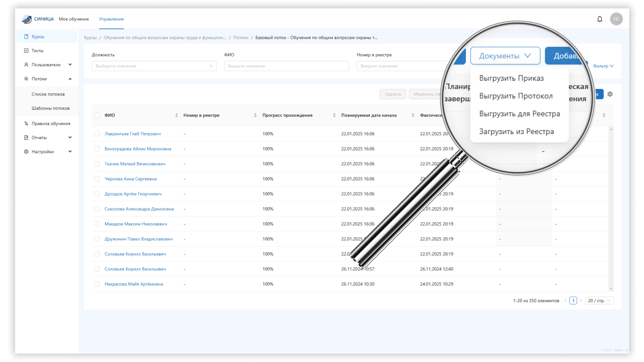
Task: Select Выгрузить Протокол menu entry
Action: pyautogui.click(x=516, y=96)
